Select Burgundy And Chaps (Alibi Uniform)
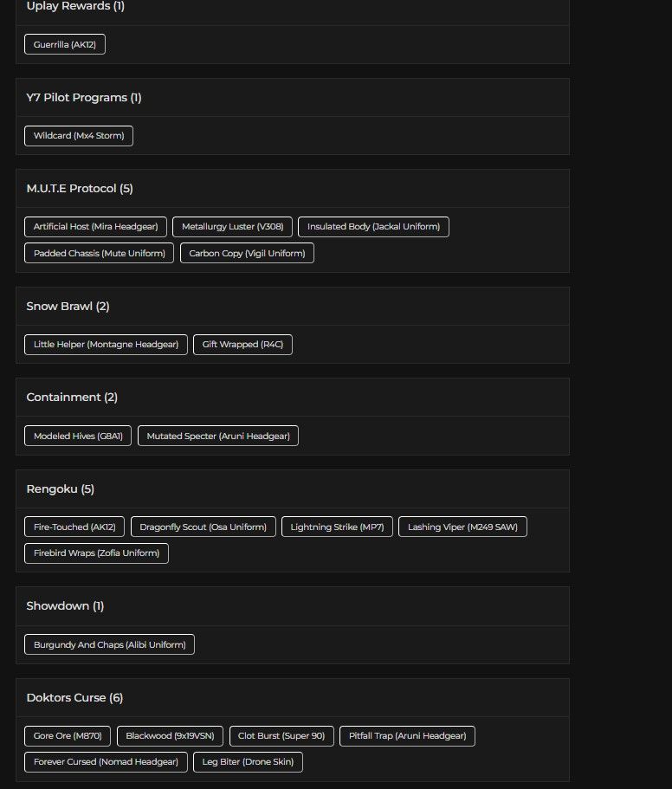This screenshot has width=672, height=789. pyautogui.click(x=109, y=645)
